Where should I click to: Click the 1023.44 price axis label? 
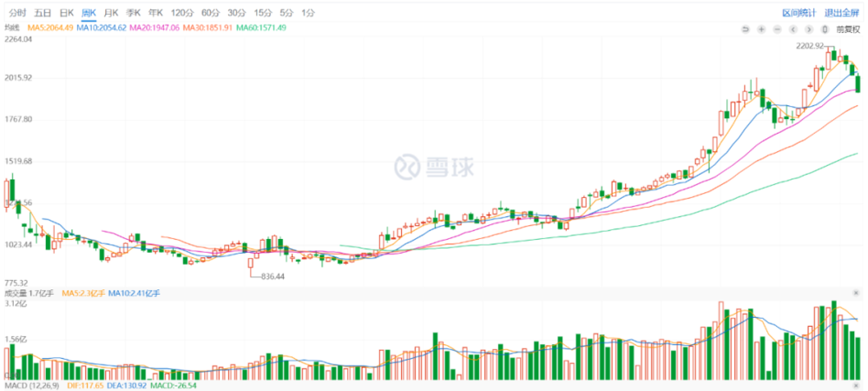(x=17, y=244)
